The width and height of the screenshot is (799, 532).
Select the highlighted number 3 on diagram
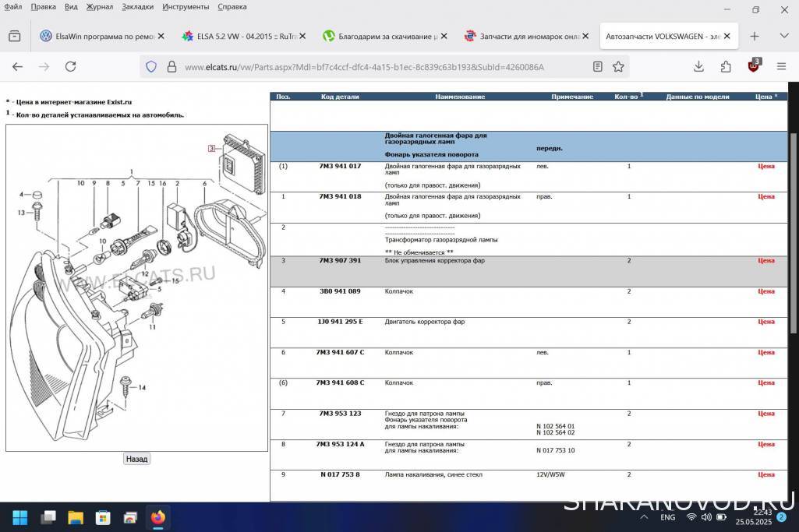210,148
